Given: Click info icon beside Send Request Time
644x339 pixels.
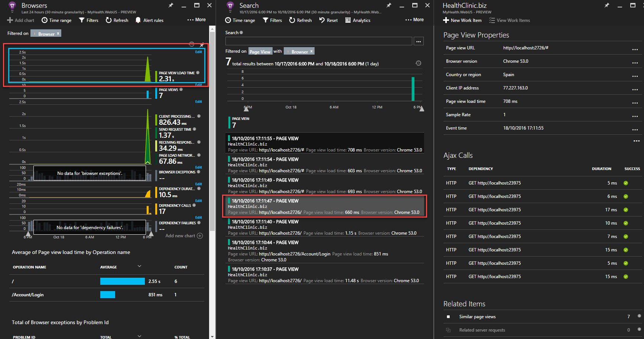Looking at the screenshot, I should pyautogui.click(x=194, y=129).
